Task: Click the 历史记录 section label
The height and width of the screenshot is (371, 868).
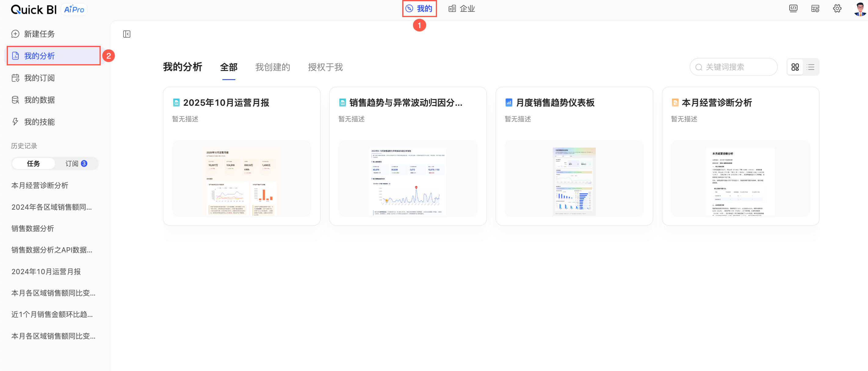Action: click(x=24, y=146)
